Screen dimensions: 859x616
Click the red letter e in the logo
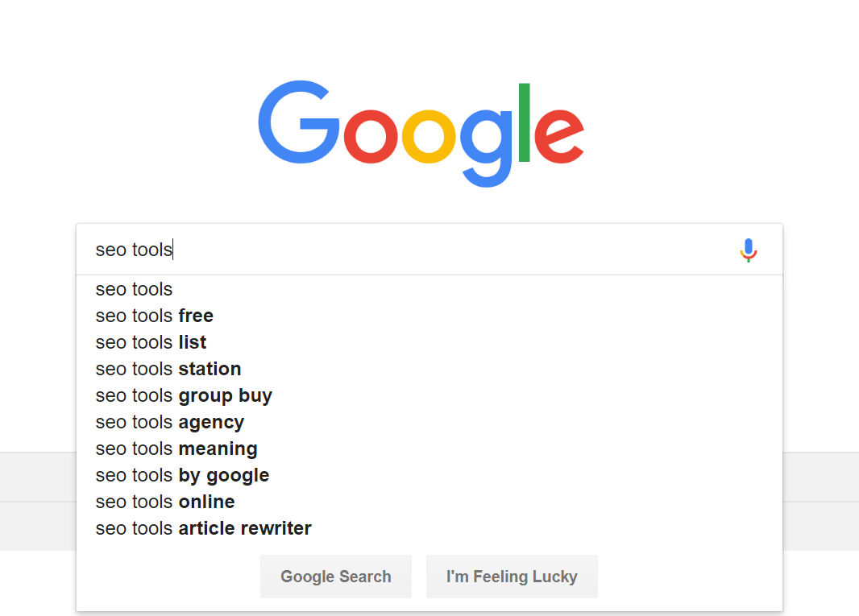point(559,136)
